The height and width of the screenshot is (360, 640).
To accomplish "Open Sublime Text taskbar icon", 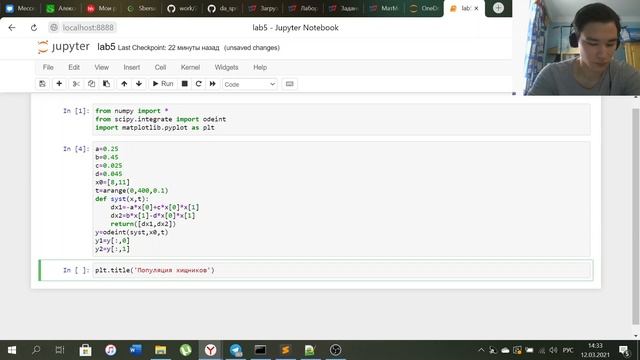I will coord(285,350).
